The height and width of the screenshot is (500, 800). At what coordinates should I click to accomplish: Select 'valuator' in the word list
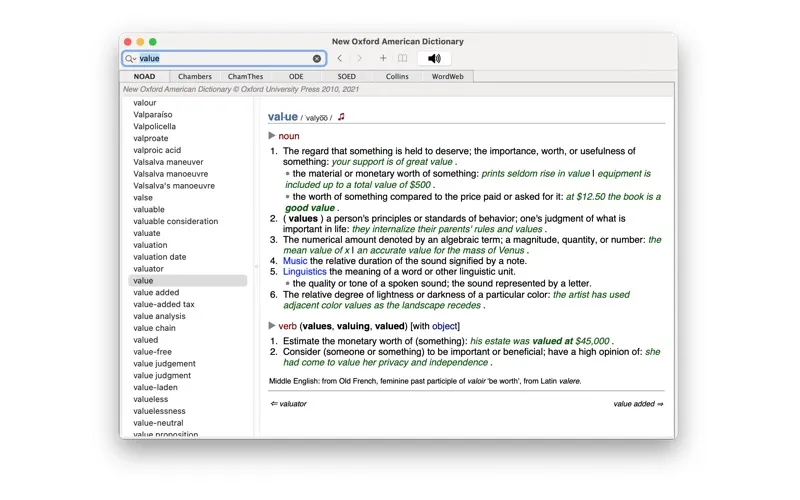click(148, 268)
